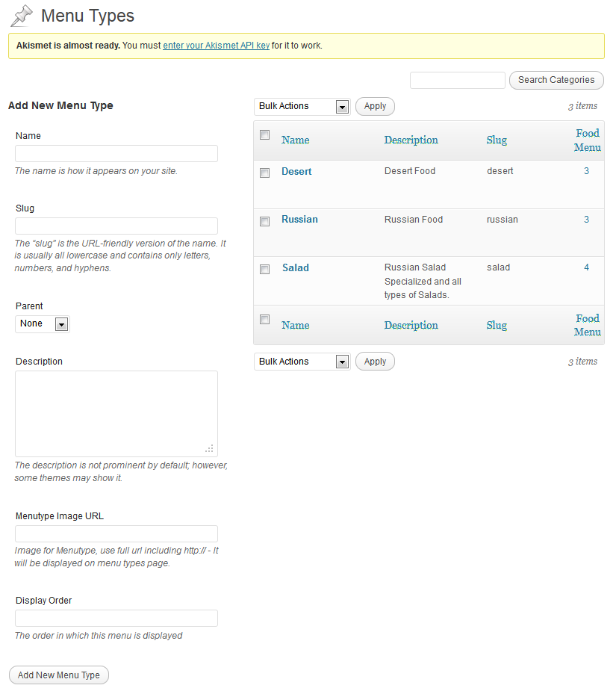Submit with Add New Menu Type button

tap(59, 675)
